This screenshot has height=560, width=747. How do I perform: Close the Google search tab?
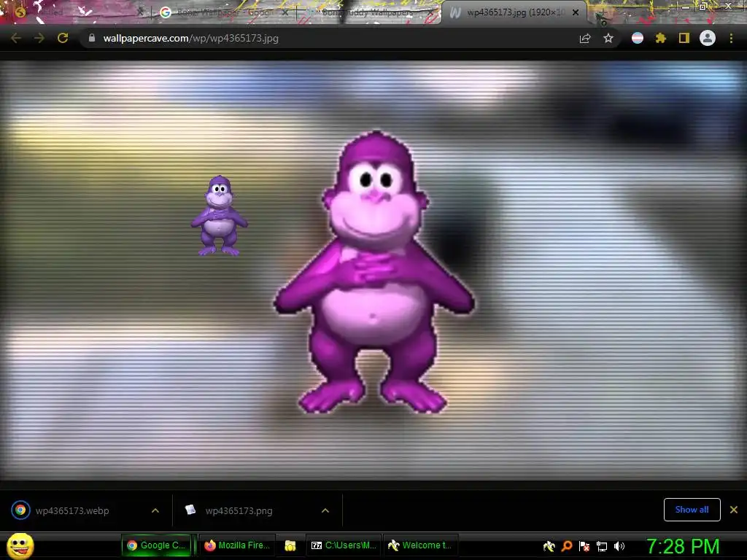tap(285, 13)
